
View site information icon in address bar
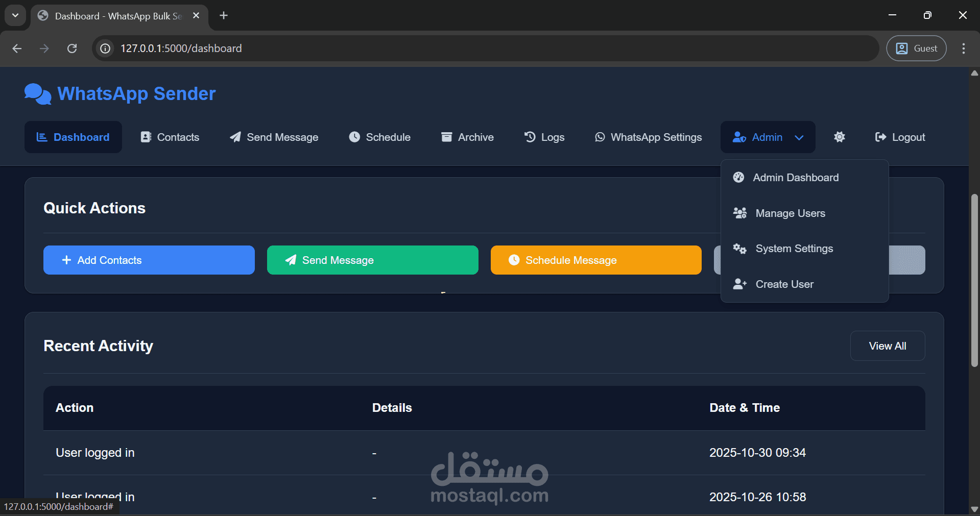[105, 48]
